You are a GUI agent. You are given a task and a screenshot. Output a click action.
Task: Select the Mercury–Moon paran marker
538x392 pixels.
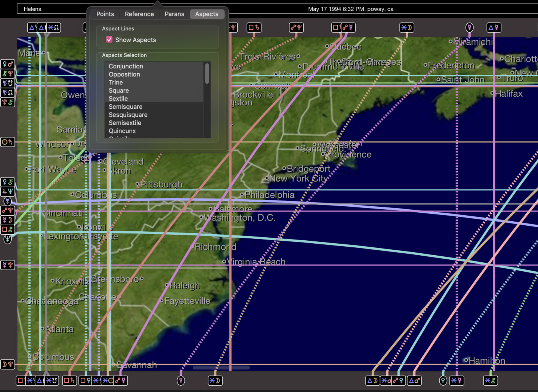point(7,220)
